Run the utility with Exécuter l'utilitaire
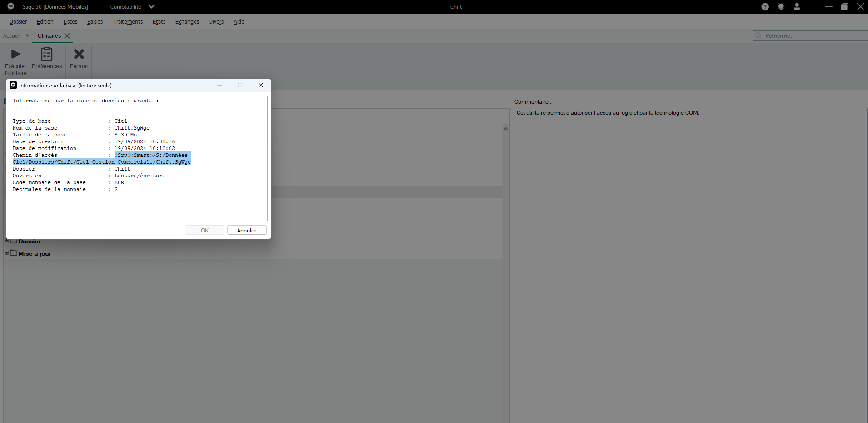This screenshot has width=868, height=423. click(x=16, y=62)
